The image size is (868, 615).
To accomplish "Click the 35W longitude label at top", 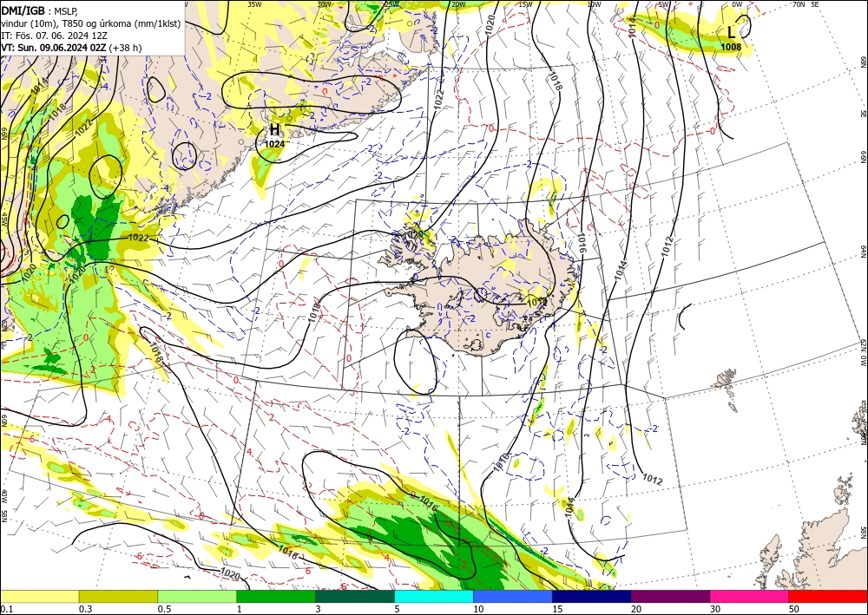I will [x=254, y=3].
